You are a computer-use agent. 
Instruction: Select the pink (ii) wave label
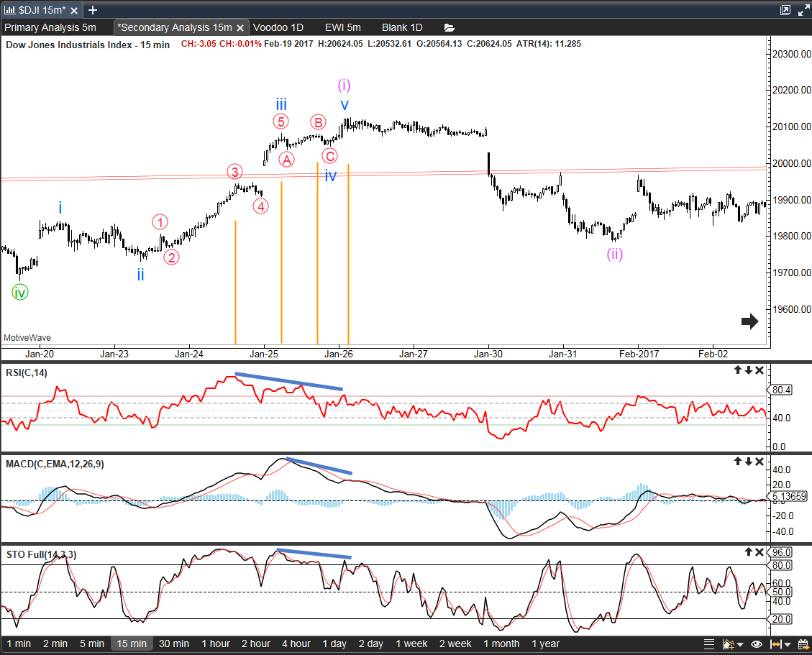pos(615,255)
